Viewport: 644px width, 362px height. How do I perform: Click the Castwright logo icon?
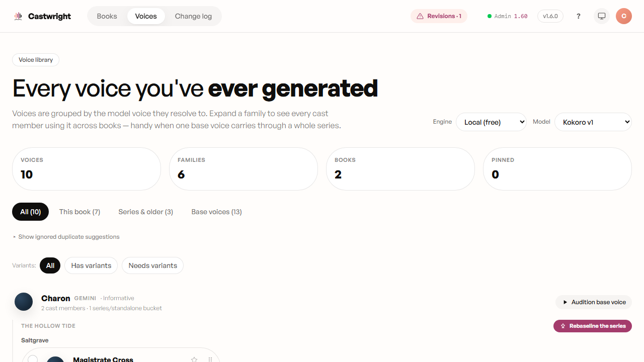[x=19, y=16]
